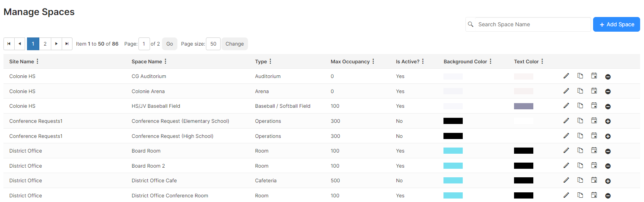
Task: Deactivate the Board Room space with the minus icon
Action: coord(608,151)
